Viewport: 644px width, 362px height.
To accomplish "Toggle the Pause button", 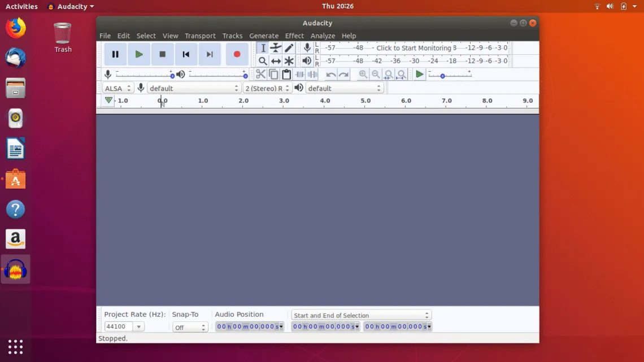I will (x=115, y=54).
